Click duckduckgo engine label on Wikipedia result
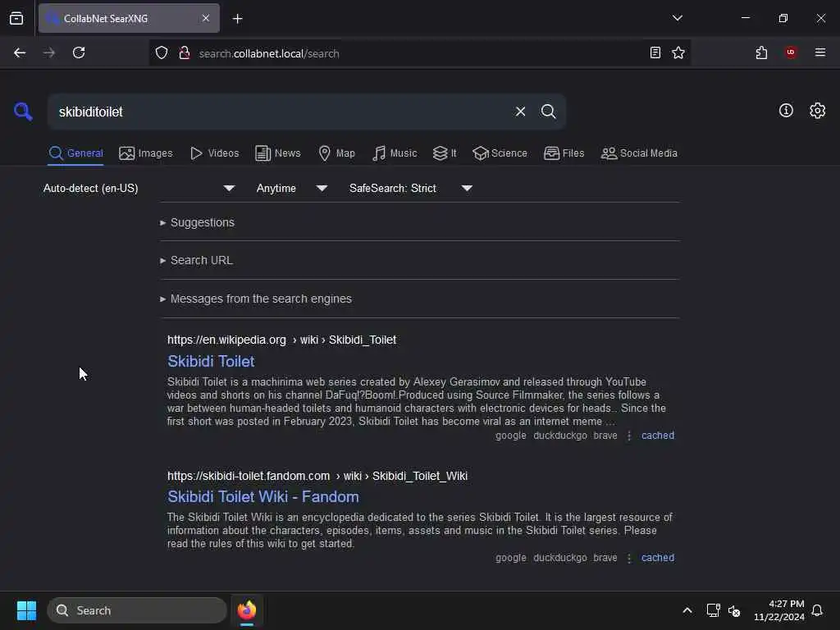The width and height of the screenshot is (840, 630). 559,436
